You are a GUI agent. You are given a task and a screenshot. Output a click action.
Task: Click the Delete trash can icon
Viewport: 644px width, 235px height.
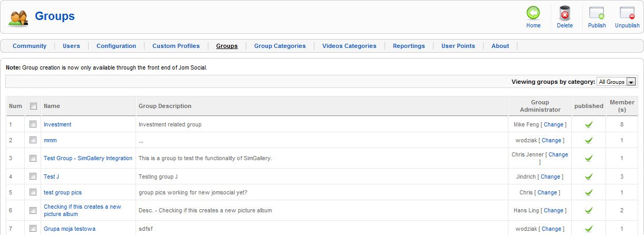click(564, 13)
